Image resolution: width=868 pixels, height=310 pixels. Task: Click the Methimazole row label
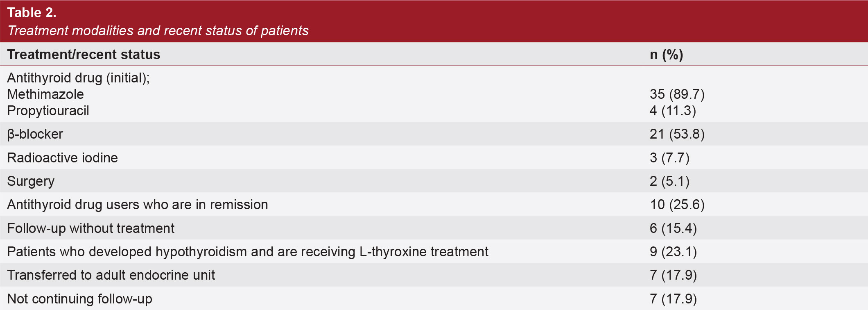click(x=45, y=94)
